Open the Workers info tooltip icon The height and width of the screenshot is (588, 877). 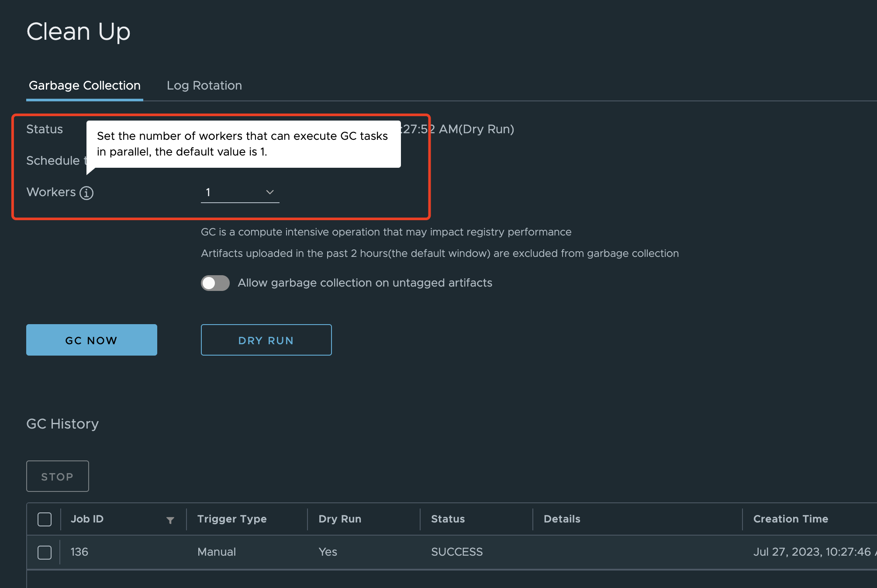pos(86,192)
